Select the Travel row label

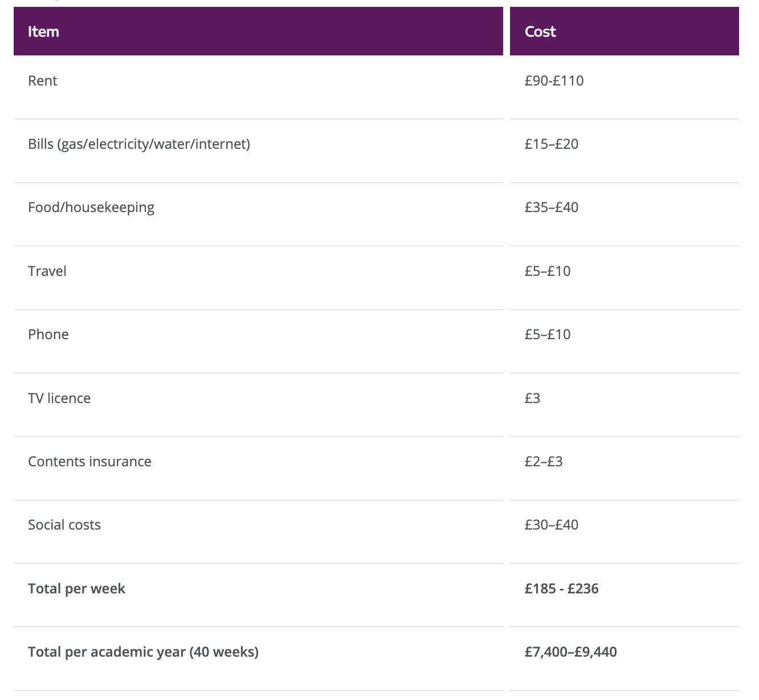(47, 271)
